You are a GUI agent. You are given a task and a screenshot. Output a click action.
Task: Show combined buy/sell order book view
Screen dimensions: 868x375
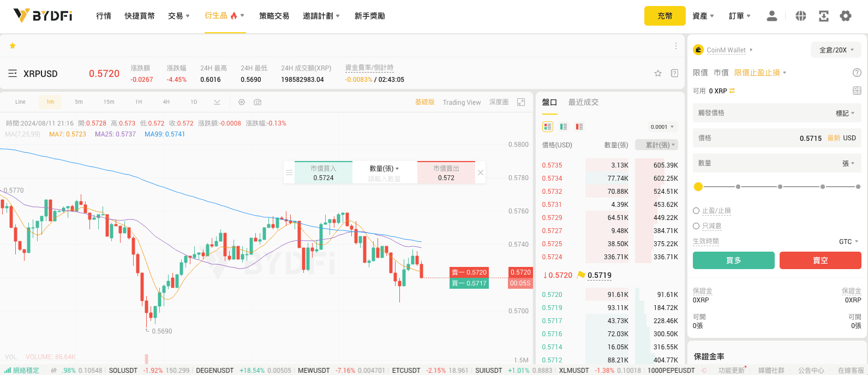[548, 127]
